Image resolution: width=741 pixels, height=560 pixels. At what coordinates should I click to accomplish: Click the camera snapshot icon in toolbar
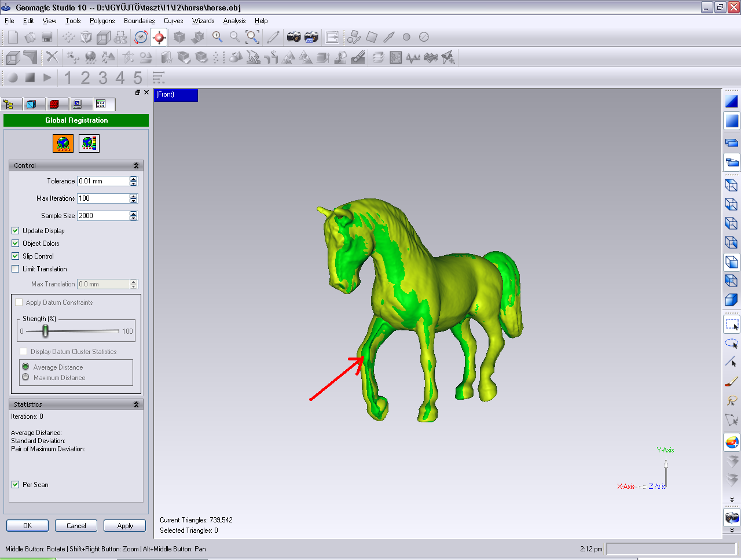click(x=294, y=37)
